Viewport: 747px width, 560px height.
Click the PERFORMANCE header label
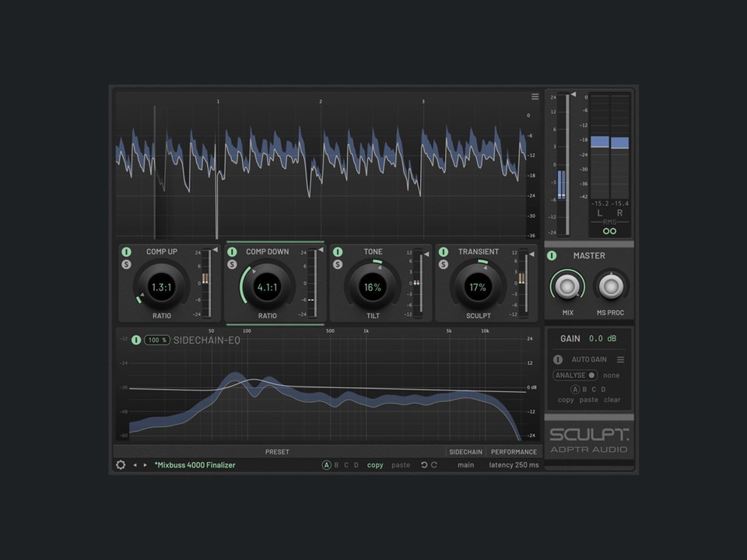pos(514,451)
